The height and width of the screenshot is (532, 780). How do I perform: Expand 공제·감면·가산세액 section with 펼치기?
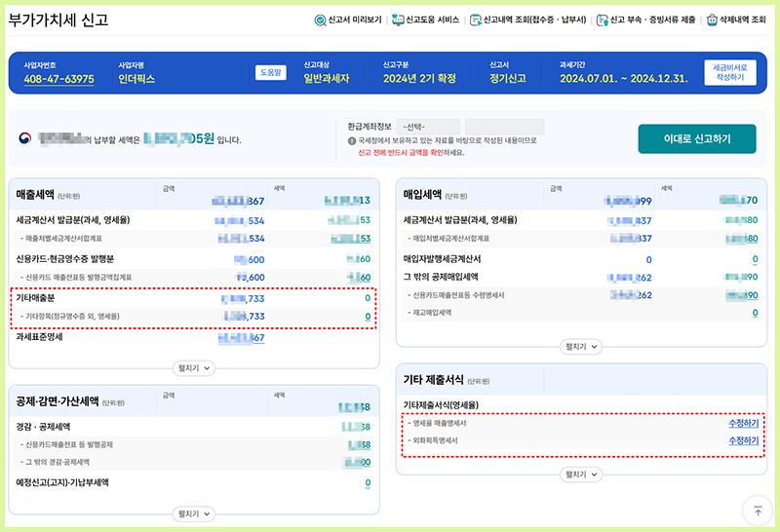point(193,513)
